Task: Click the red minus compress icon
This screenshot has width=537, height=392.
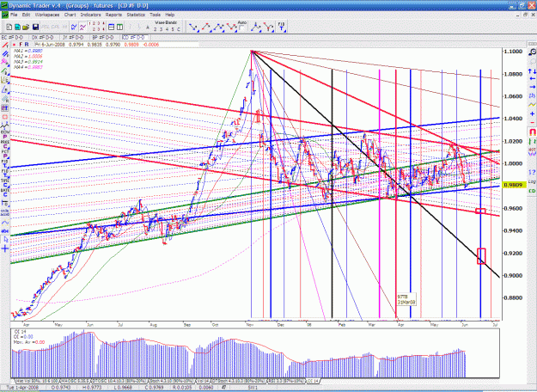Action: tap(532, 122)
